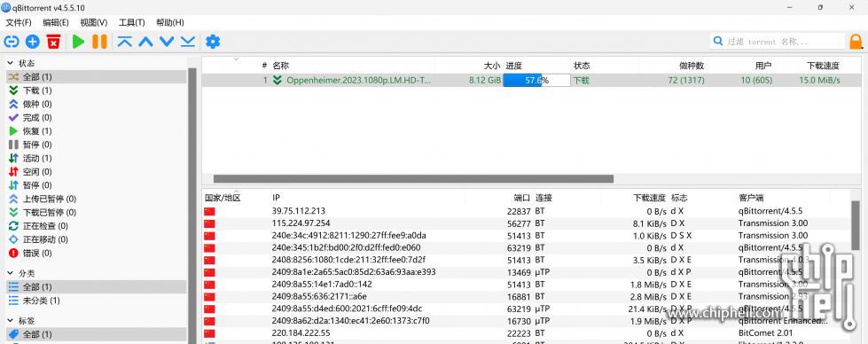Screen dimensions: 868x344
Task: Select peer 2409:8a55:636:2171::a6e
Action: click(x=526, y=296)
